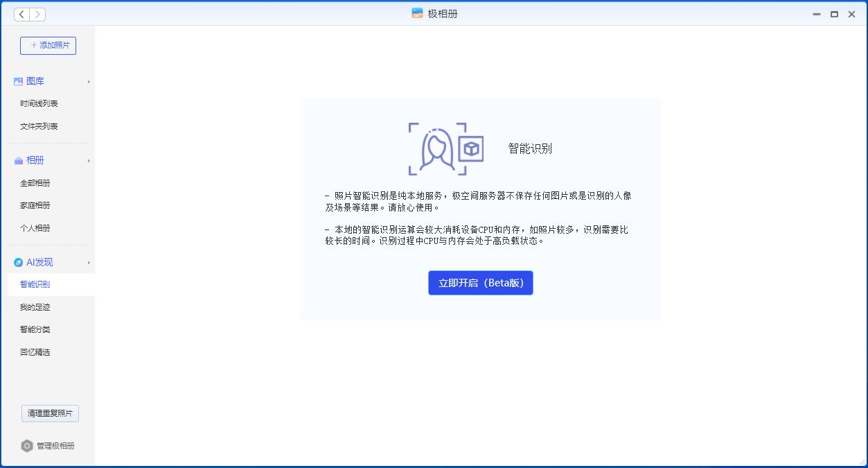
Task: Click the 添加照片 button
Action: point(48,45)
